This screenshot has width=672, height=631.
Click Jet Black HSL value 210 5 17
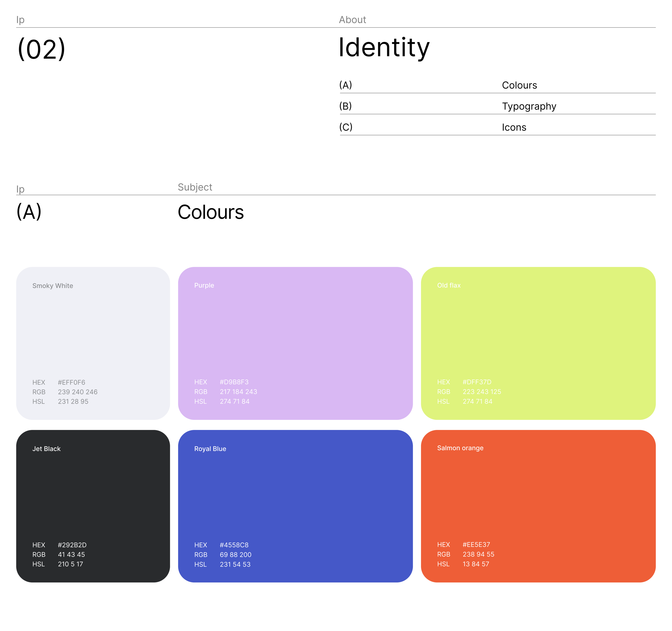[x=70, y=564]
